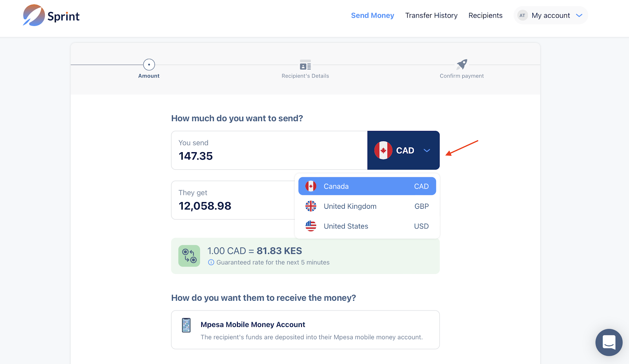
Task: Click the currency exchange rate icon
Action: point(189,256)
